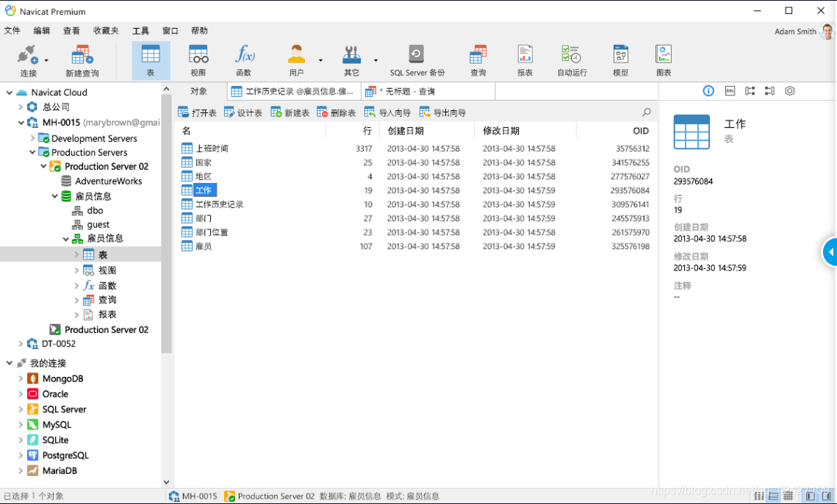Click the 打开表 button
This screenshot has width=837, height=504.
(x=197, y=112)
